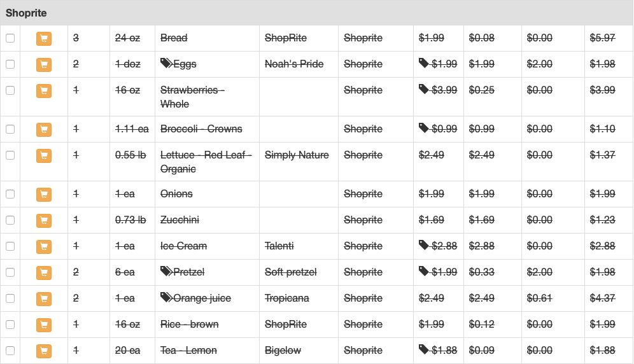Click the orange cart icon for Bread
Image resolution: width=634 pixels, height=364 pixels.
(44, 38)
